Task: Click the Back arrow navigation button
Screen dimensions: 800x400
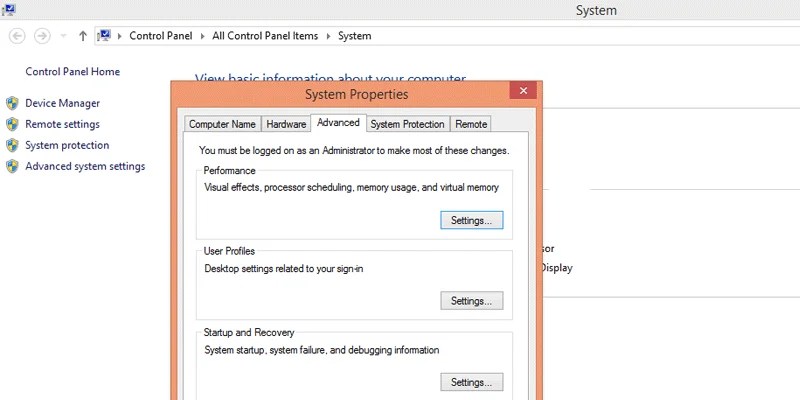Action: pyautogui.click(x=17, y=36)
